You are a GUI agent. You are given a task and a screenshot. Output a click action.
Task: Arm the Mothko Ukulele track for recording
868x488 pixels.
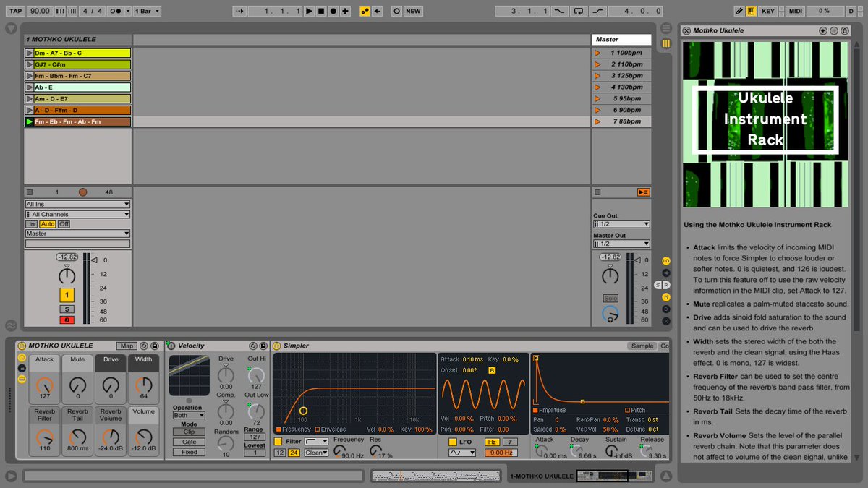tap(67, 320)
